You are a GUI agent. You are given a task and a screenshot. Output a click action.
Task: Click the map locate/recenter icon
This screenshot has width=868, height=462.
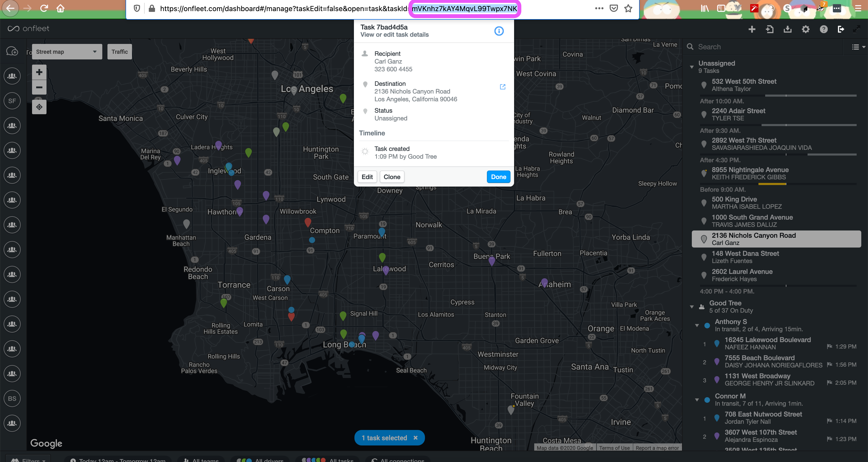(39, 107)
